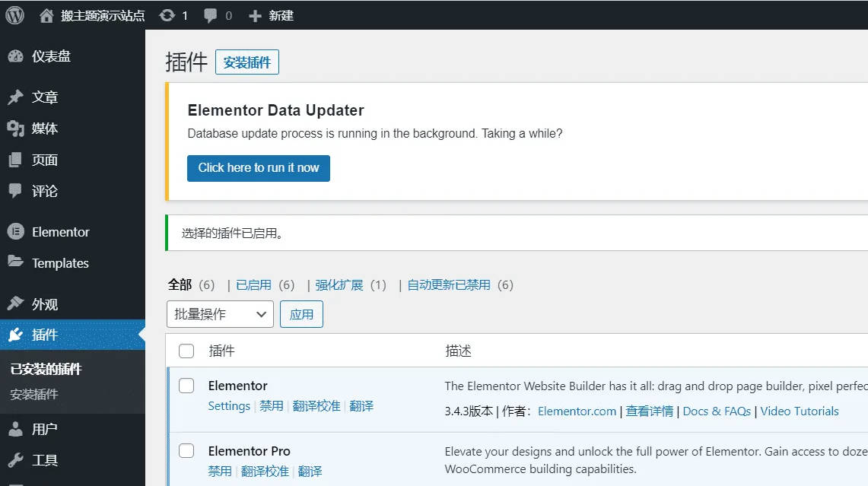Click the 描述 column header
The height and width of the screenshot is (486, 868).
coord(459,351)
